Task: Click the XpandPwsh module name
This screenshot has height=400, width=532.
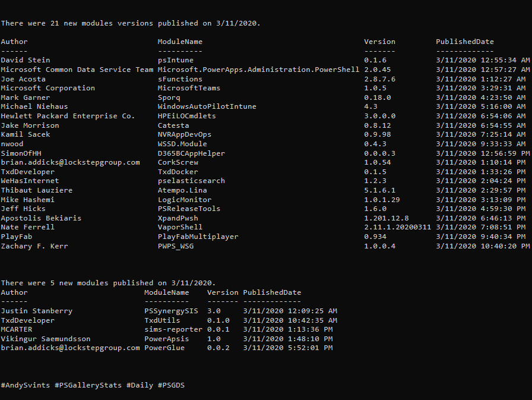Action: 178,218
